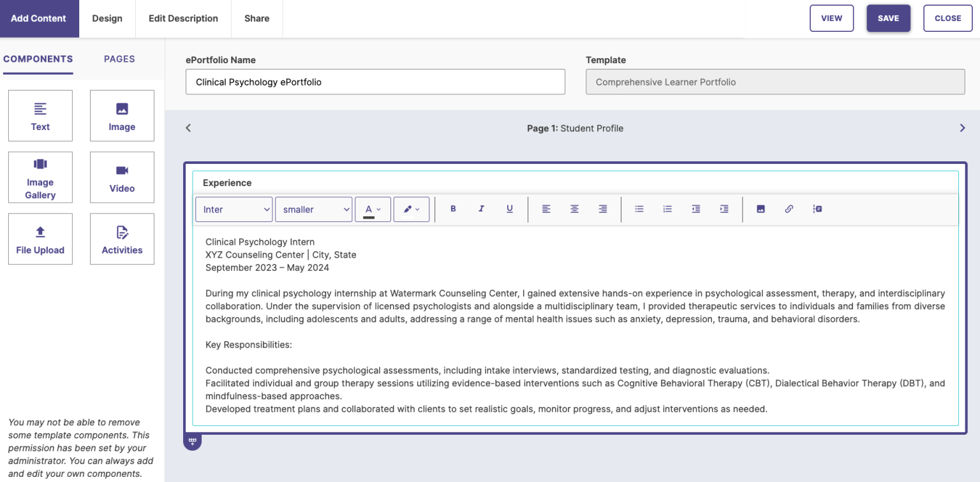
Task: Insert an image into the Experience editor
Action: (x=761, y=208)
